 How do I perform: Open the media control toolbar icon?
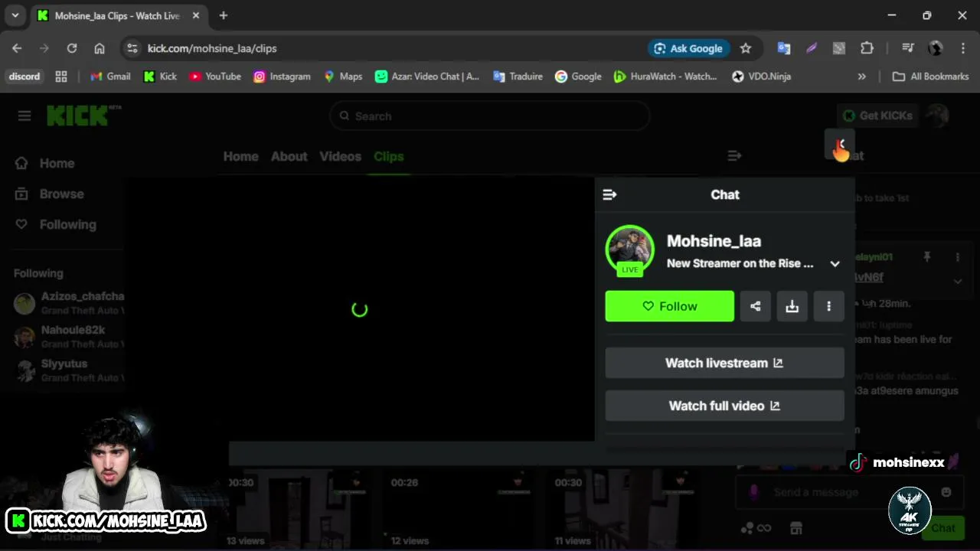coord(908,48)
